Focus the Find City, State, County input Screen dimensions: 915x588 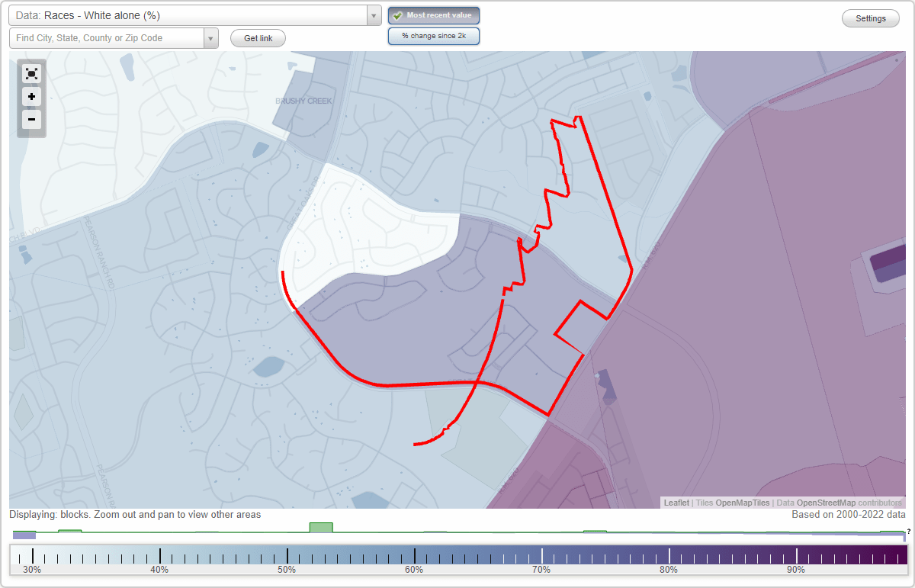pos(107,38)
